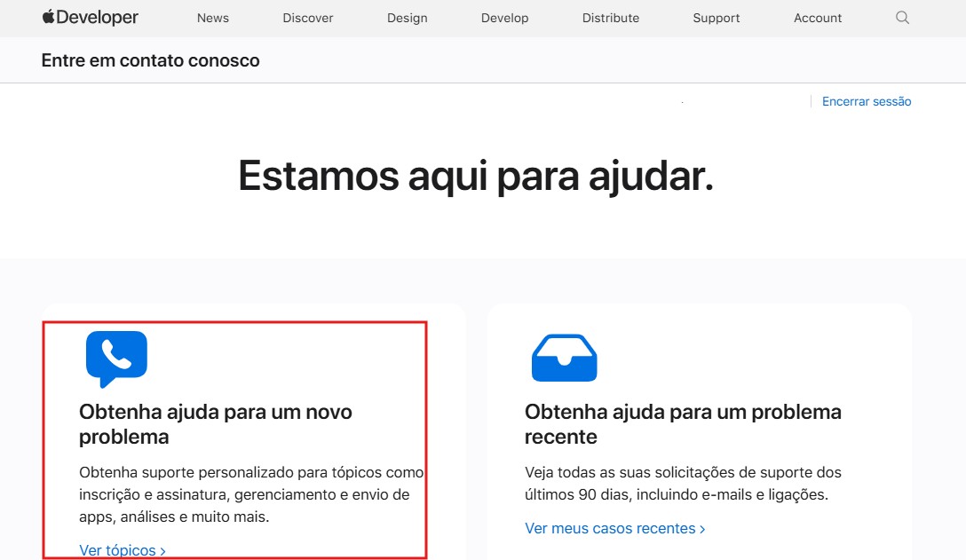Click 'Obtenha ajuda para um novo problema' heading
This screenshot has height=560, width=966.
click(216, 424)
